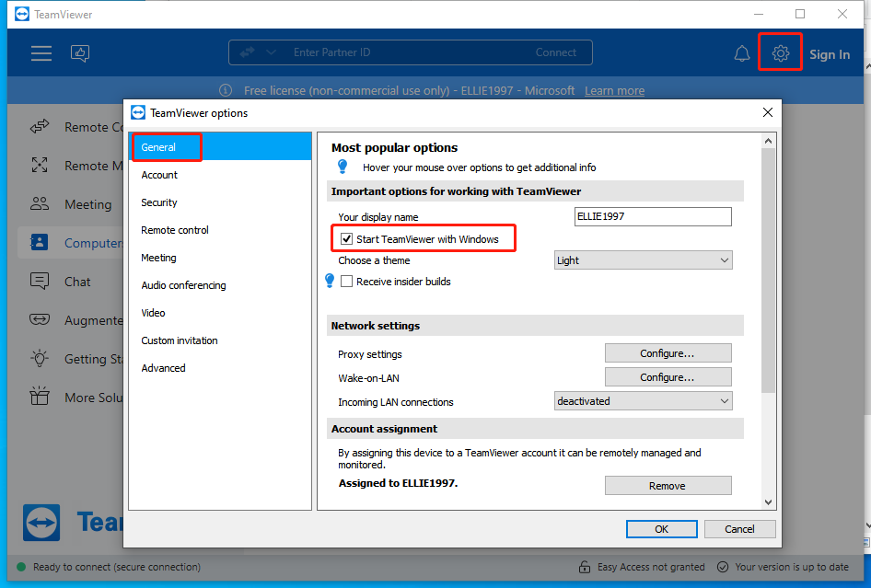Click the TeamViewer options dialog title icon
Screen dimensions: 871x588
138,112
